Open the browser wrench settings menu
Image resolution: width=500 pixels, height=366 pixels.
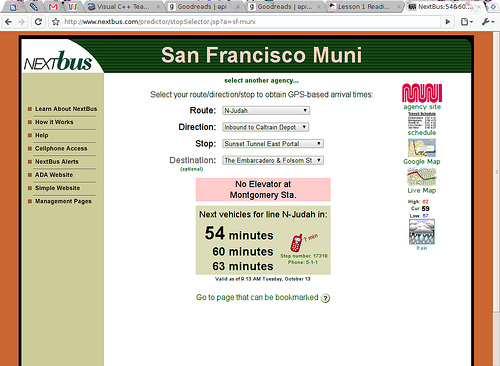point(487,22)
